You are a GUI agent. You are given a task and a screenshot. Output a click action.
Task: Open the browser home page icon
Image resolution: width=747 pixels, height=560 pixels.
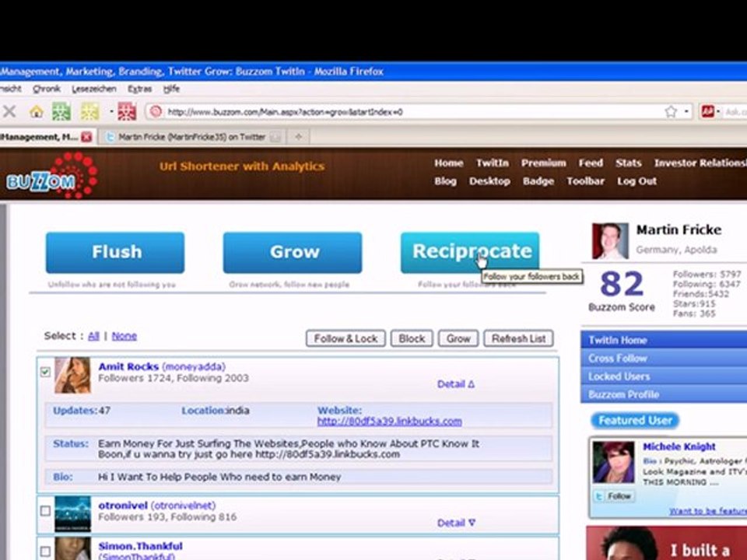(x=37, y=112)
